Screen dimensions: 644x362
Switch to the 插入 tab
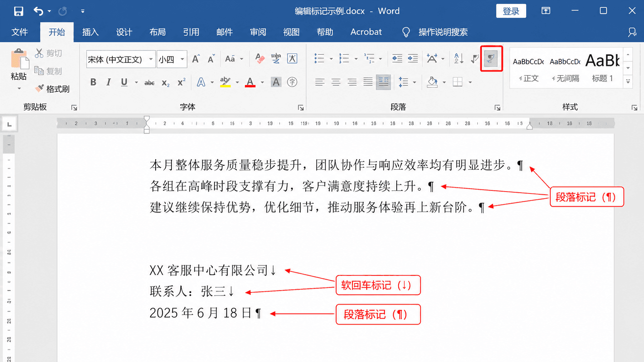point(91,32)
